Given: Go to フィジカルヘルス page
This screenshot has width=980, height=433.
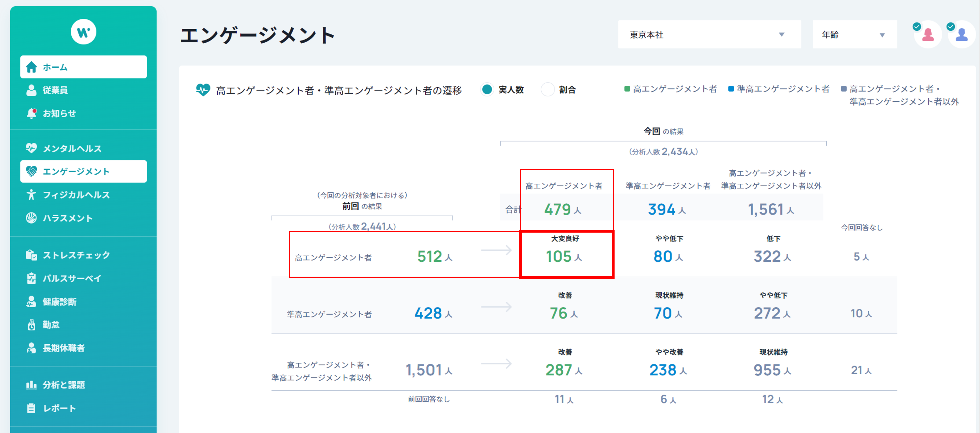Looking at the screenshot, I should click(83, 195).
